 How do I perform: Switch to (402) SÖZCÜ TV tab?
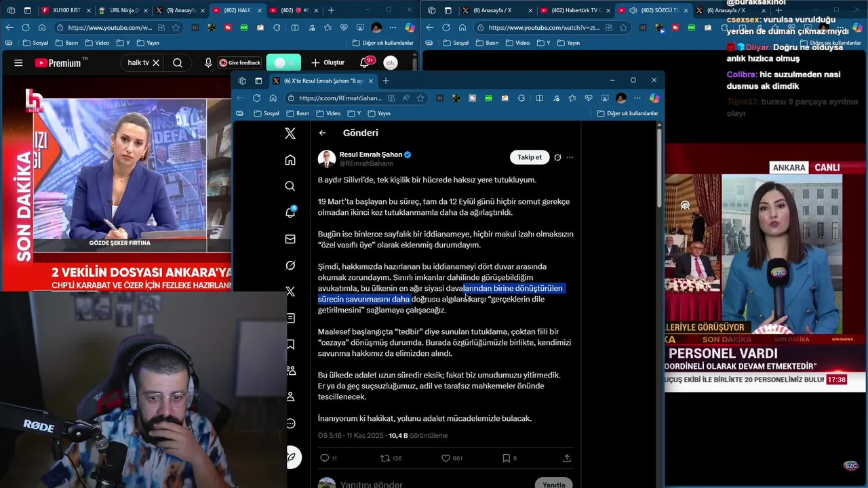coord(654,10)
